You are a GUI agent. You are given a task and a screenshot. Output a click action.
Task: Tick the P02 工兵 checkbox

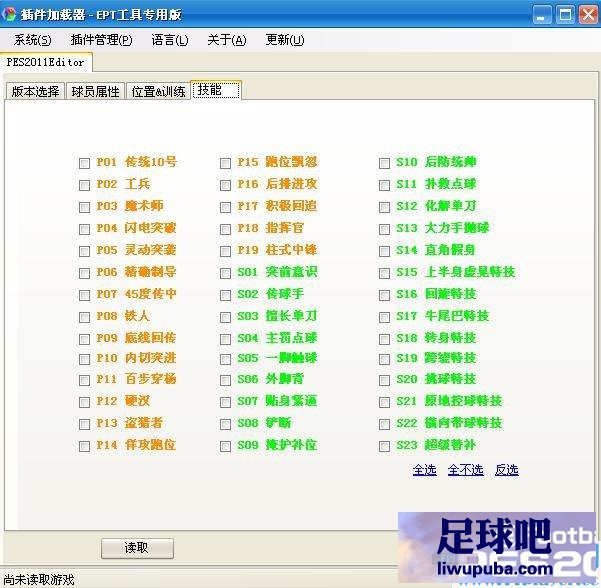coord(84,186)
